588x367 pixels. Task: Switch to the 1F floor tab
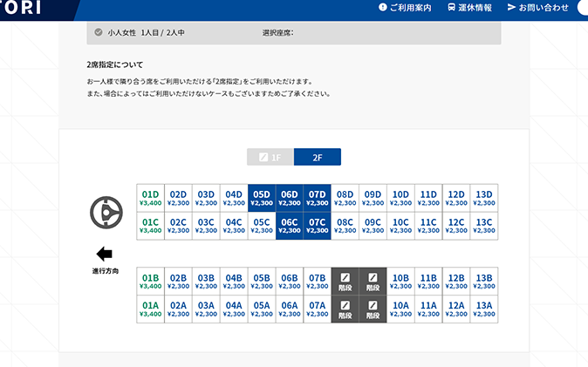[270, 158]
